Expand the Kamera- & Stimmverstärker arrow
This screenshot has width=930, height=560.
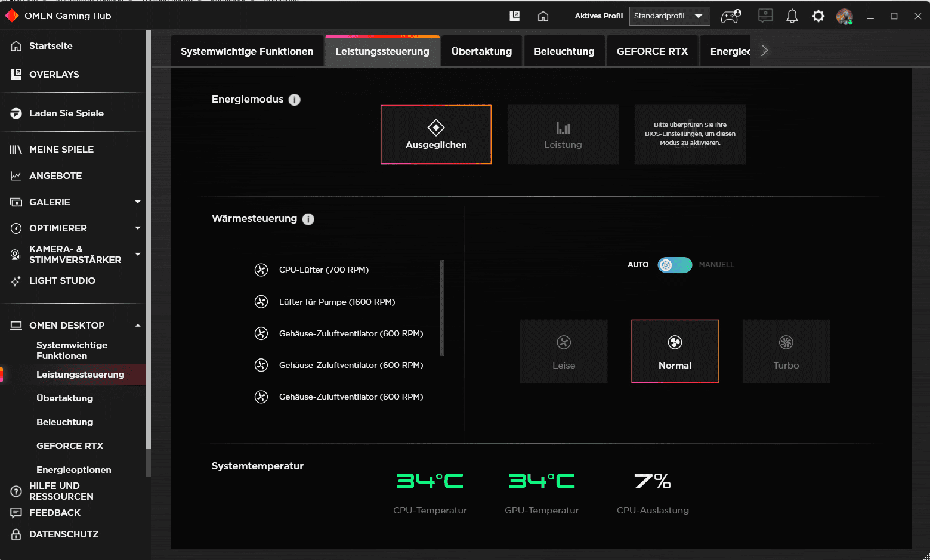click(138, 255)
